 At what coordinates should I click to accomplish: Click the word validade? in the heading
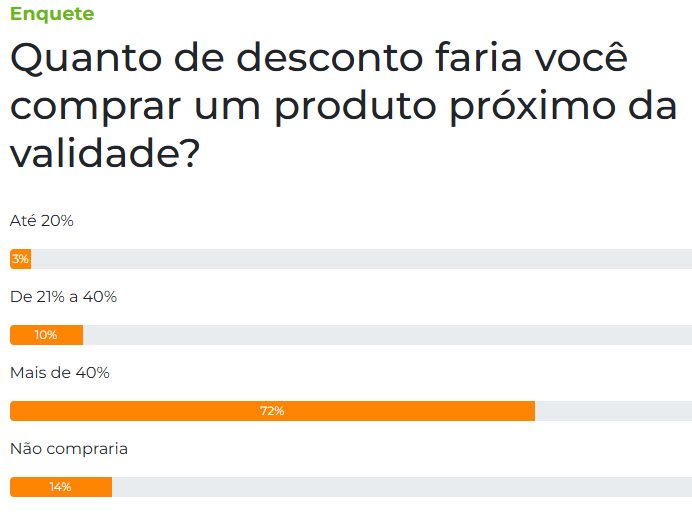tap(105, 153)
